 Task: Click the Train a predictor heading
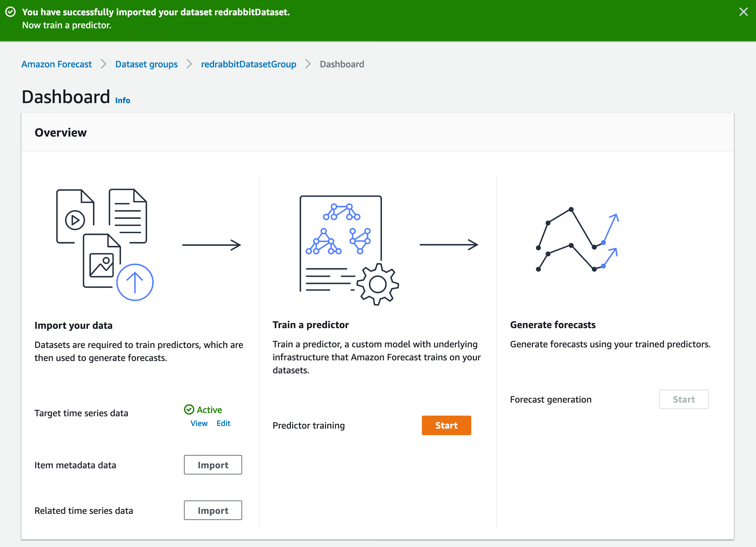pos(311,325)
